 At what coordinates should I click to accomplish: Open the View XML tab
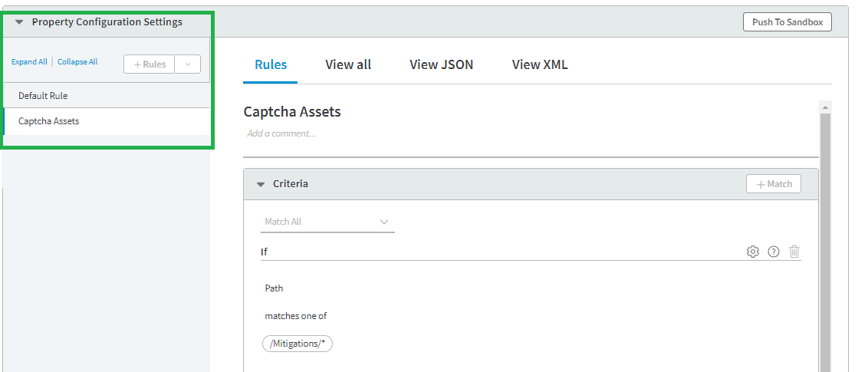[540, 64]
